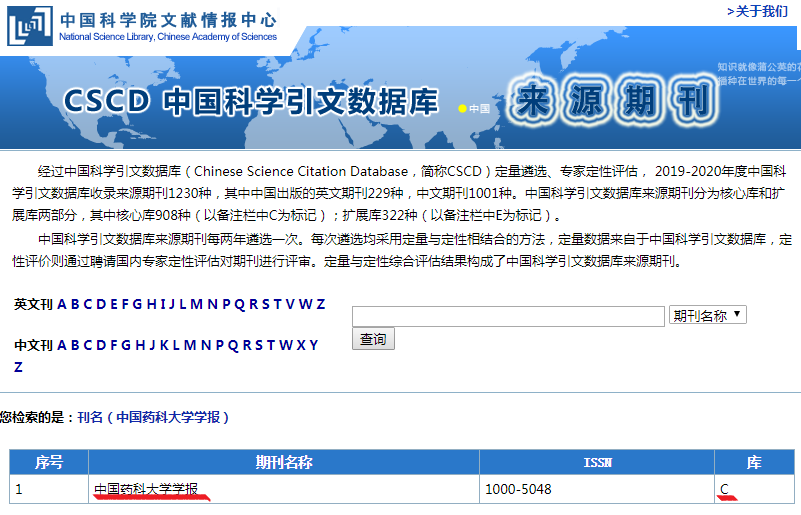This screenshot has width=801, height=515.
Task: Select Chinese journals (中文刊) letter B
Action: 75,345
